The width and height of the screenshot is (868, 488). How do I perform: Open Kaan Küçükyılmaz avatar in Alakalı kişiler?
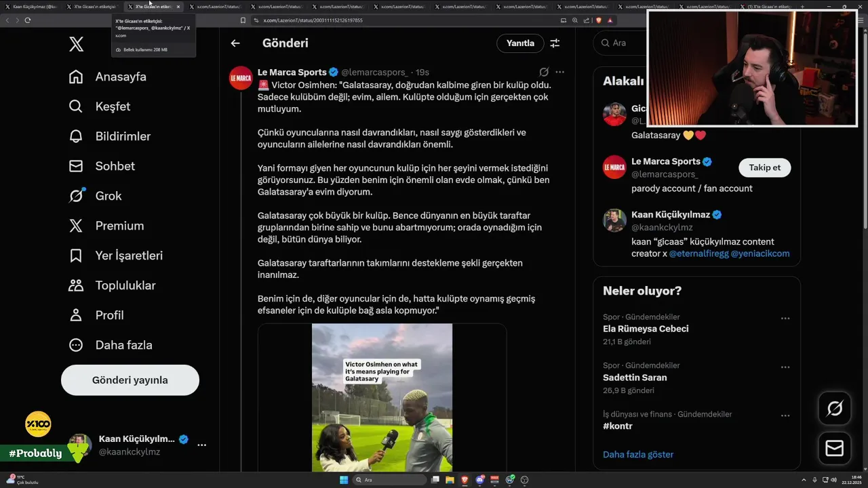click(614, 220)
